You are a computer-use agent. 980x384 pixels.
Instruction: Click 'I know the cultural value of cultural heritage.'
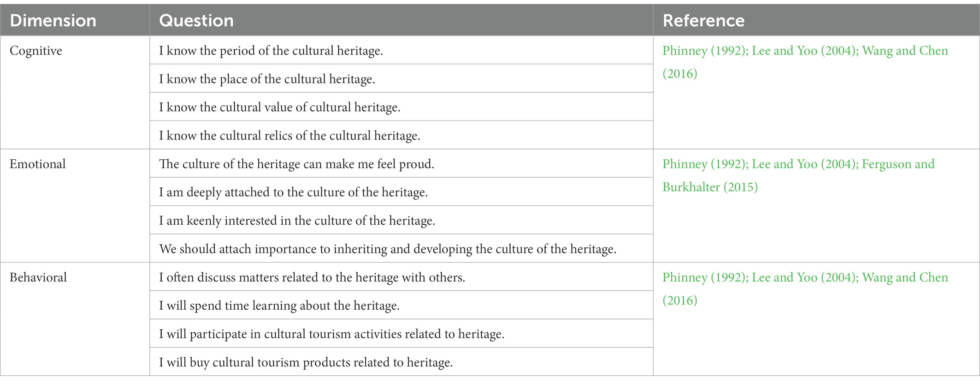280,108
